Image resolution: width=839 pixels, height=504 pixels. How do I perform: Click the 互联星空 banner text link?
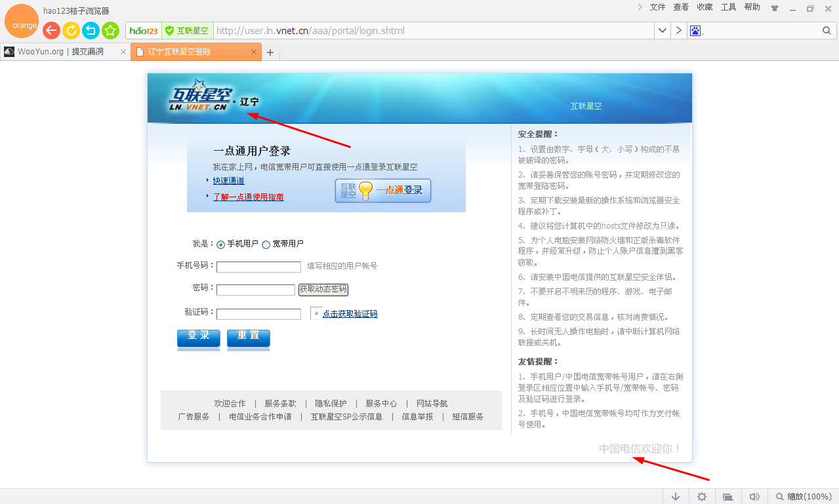586,106
